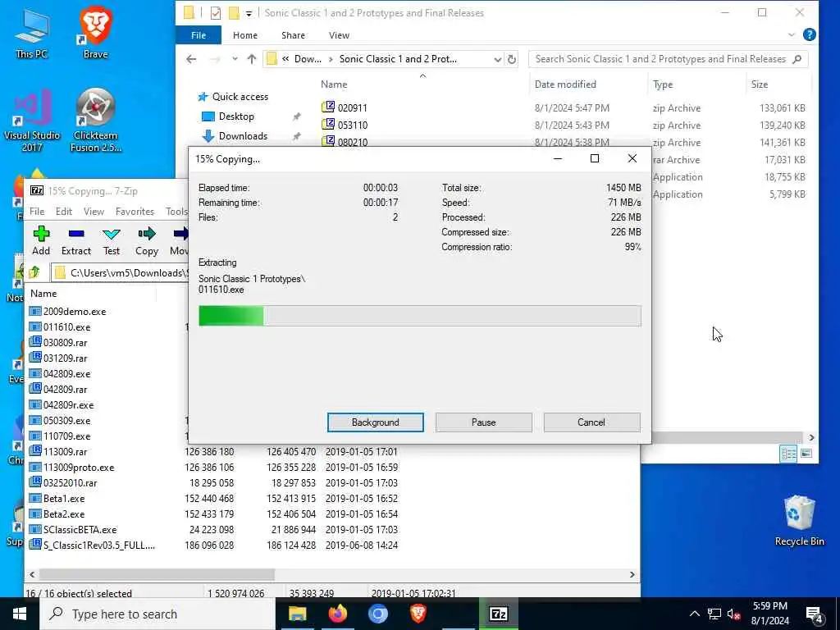Click the 7-Zip path address field
Viewport: 840px width, 630px height.
click(x=120, y=272)
